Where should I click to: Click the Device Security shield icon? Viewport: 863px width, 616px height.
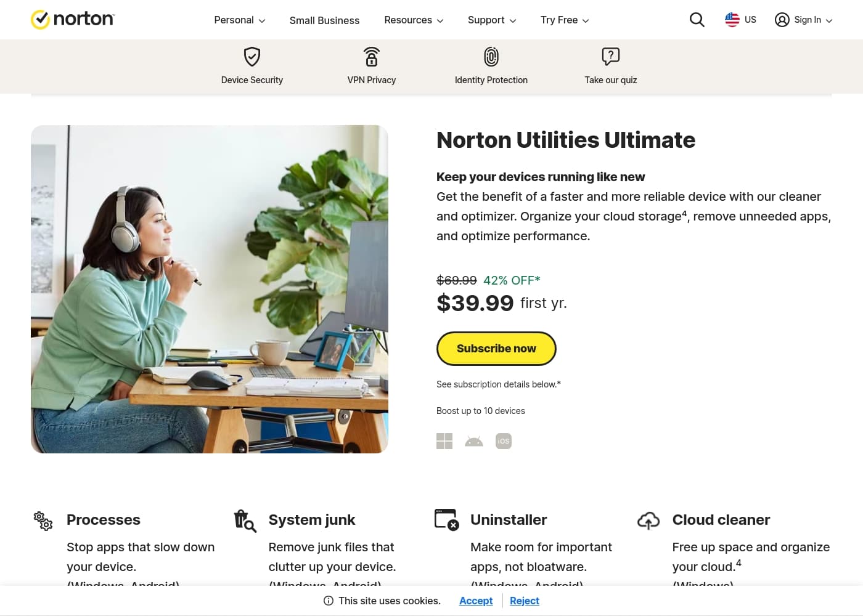click(252, 56)
